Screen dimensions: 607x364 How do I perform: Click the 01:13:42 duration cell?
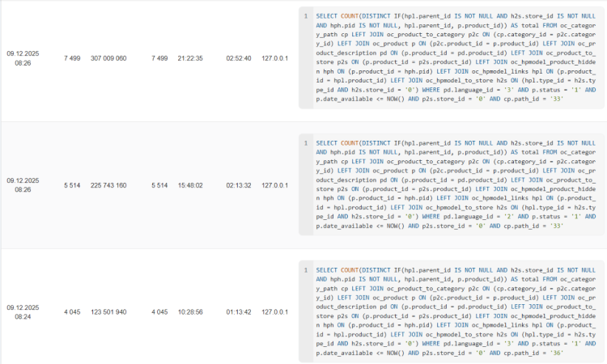pos(239,312)
